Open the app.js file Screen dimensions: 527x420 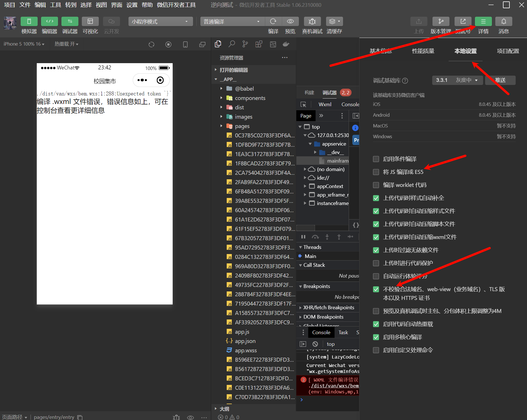click(242, 332)
